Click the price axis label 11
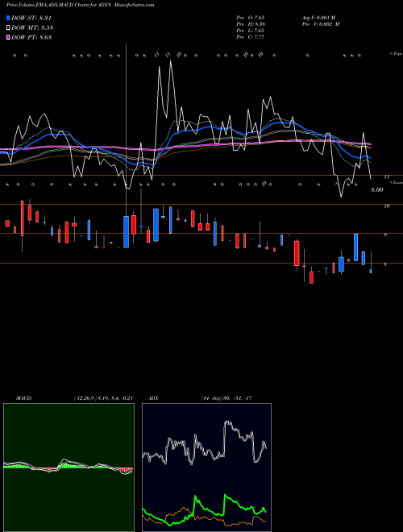Screen dimensions: 403x532 [386, 177]
